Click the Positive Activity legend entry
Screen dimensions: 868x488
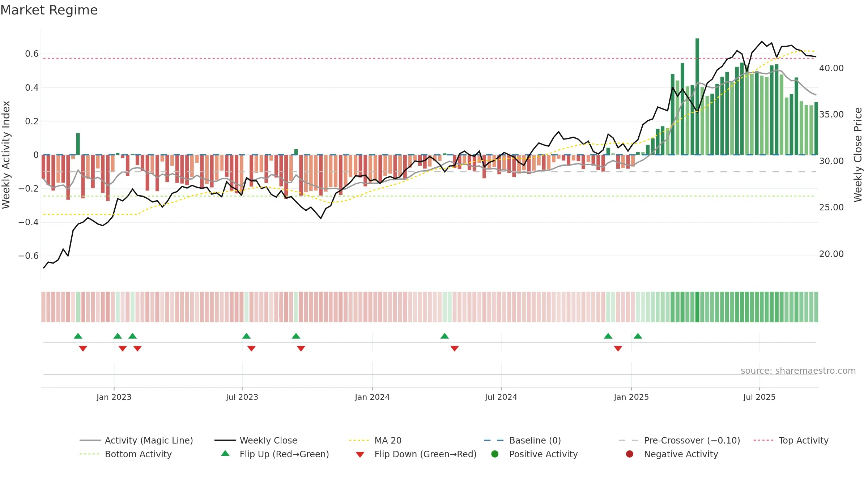pyautogui.click(x=535, y=454)
